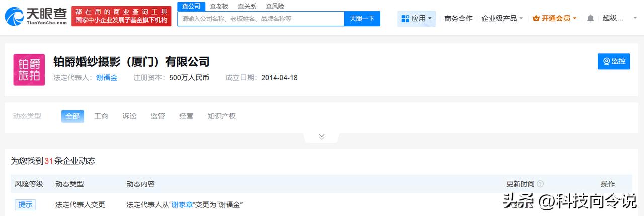The image size is (644, 216).
Task: Click the 监控 monitor button
Action: [614, 61]
